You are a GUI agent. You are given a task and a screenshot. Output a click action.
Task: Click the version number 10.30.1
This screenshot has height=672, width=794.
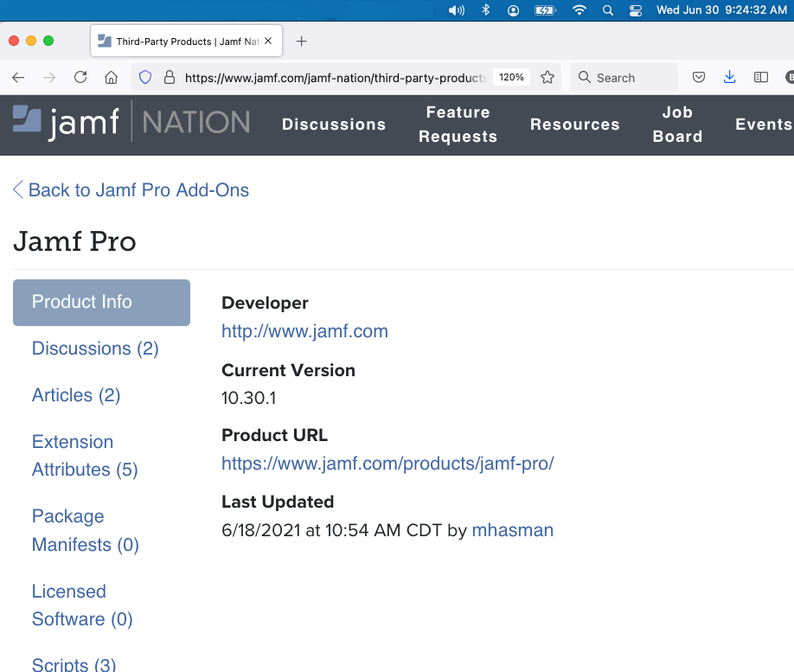pos(248,398)
